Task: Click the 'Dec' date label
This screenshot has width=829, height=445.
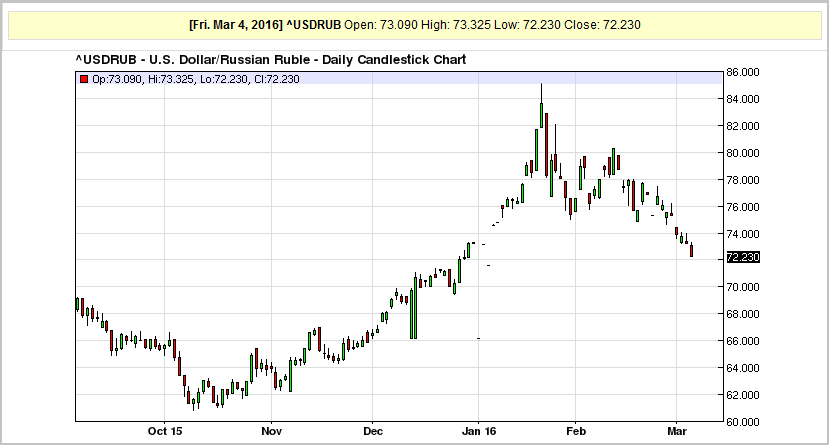Action: (373, 431)
